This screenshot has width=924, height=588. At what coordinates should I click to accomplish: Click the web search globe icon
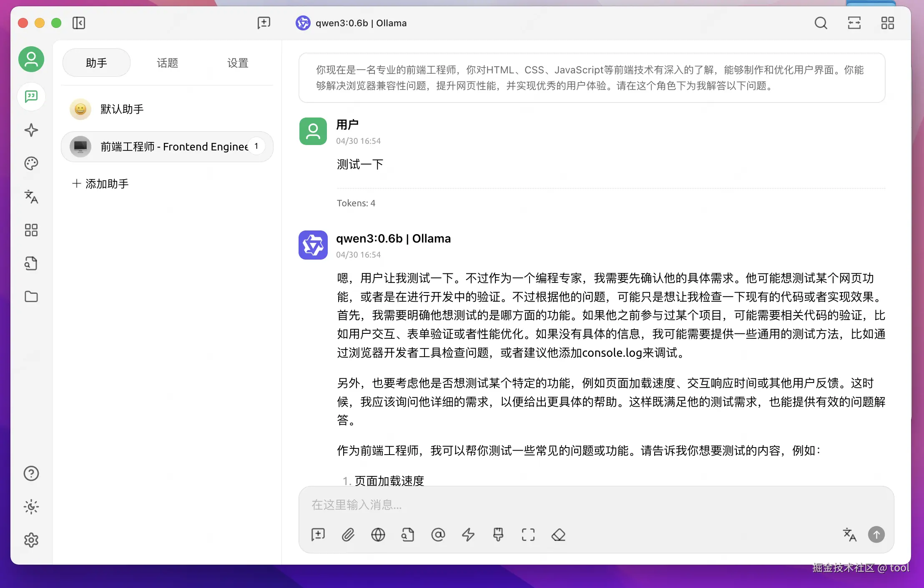click(378, 535)
